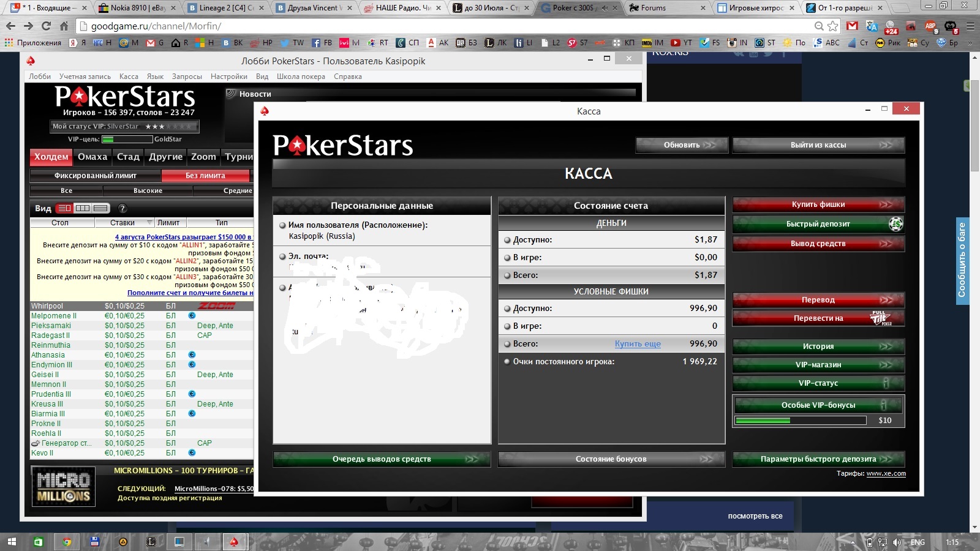Expand Вывод средств arrow button
Screen dimensions: 980x551
click(x=886, y=244)
